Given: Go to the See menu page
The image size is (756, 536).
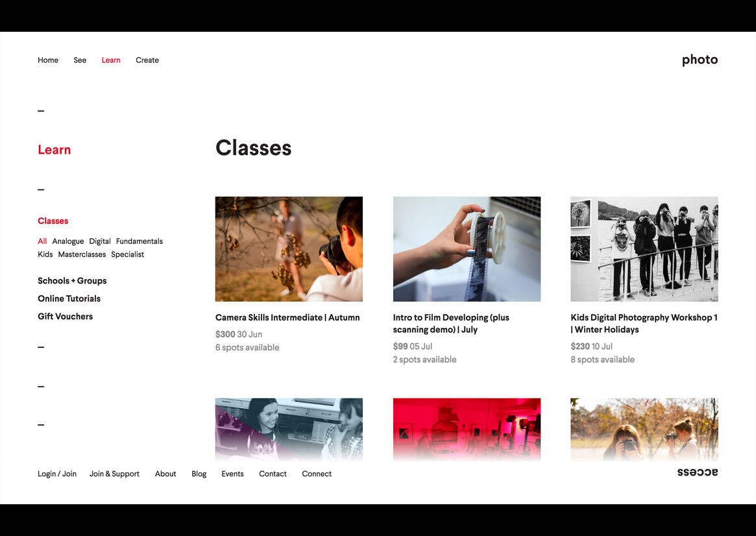Looking at the screenshot, I should click(x=80, y=60).
